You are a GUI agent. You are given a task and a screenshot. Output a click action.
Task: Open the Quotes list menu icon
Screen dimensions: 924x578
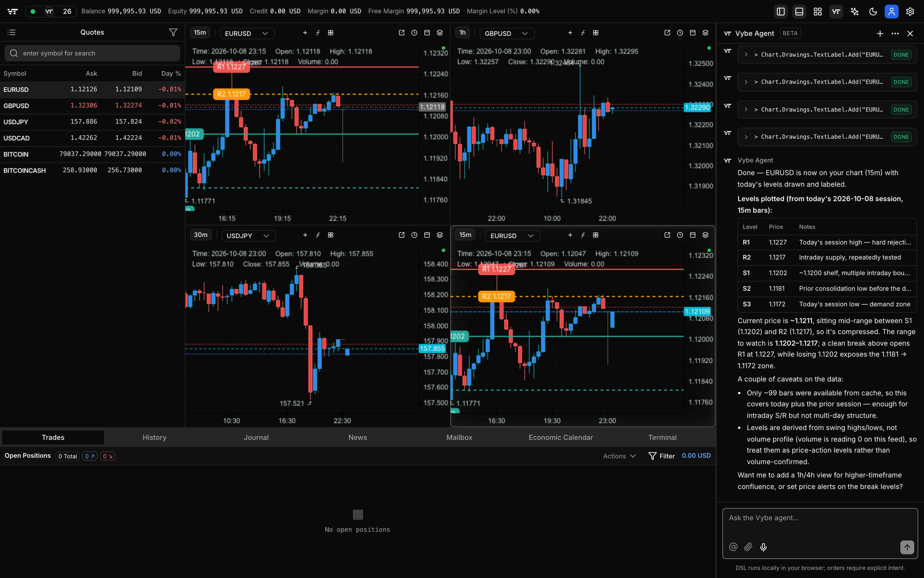[x=12, y=32]
